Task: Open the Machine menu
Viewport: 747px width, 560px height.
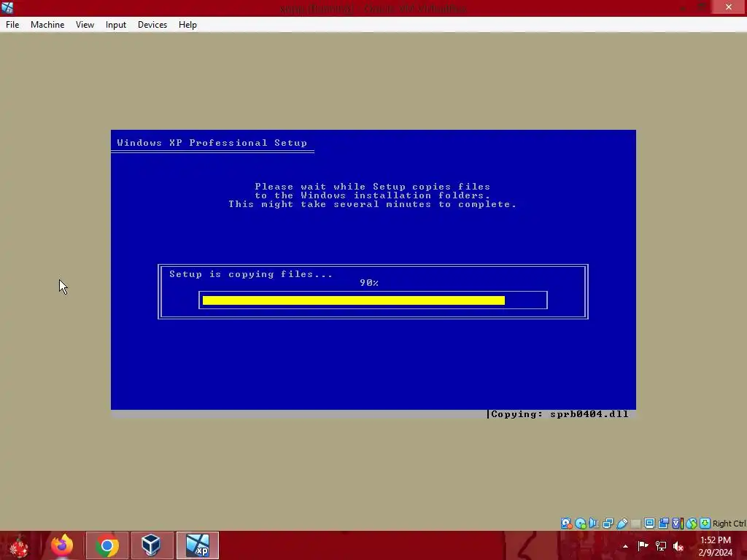Action: (47, 25)
